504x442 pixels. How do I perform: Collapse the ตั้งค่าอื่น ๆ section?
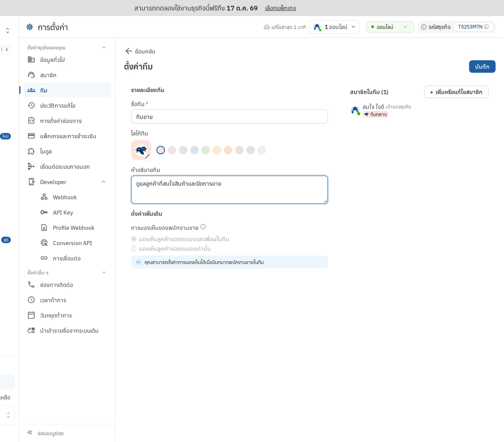coord(104,272)
